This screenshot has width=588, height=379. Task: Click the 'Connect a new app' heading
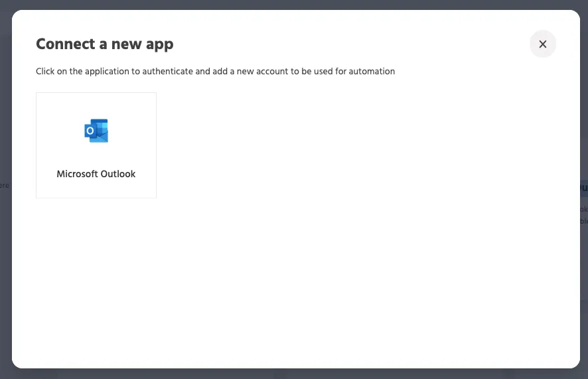click(x=105, y=44)
